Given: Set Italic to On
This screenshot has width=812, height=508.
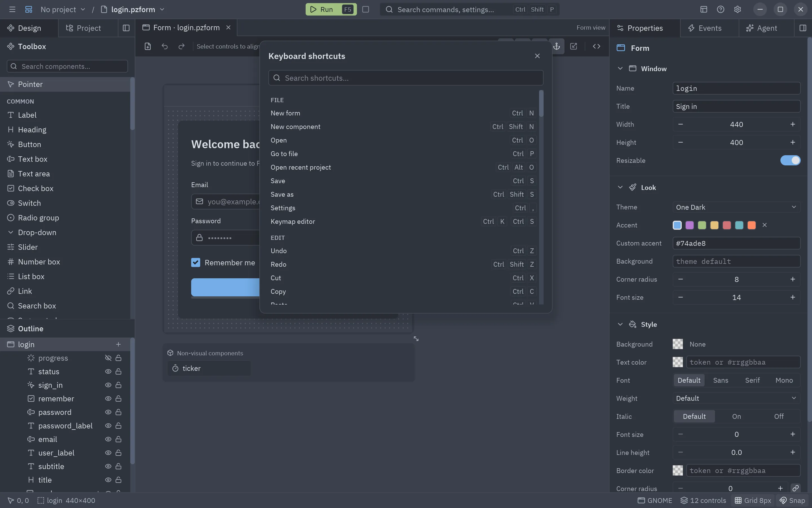Looking at the screenshot, I should coord(736,417).
